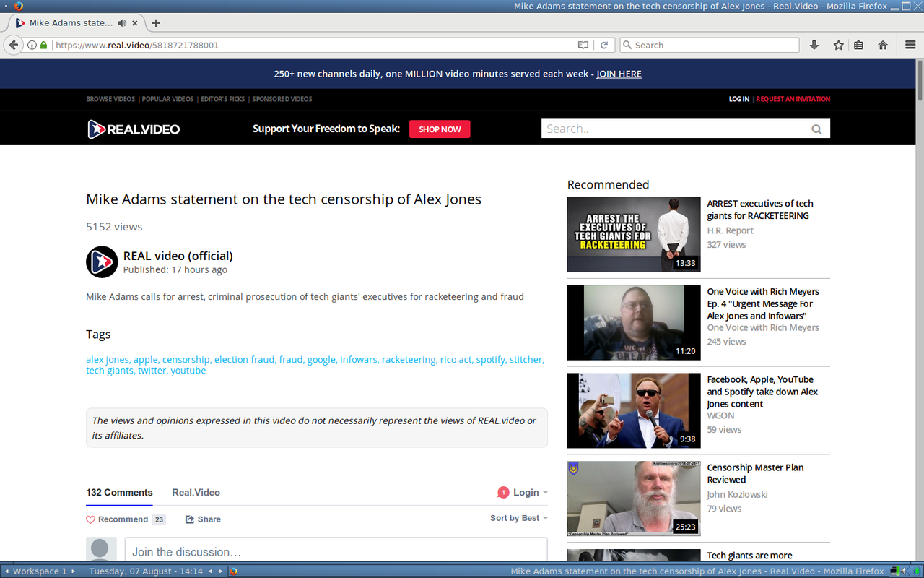Toggle Reader View icon in address bar

coord(583,45)
